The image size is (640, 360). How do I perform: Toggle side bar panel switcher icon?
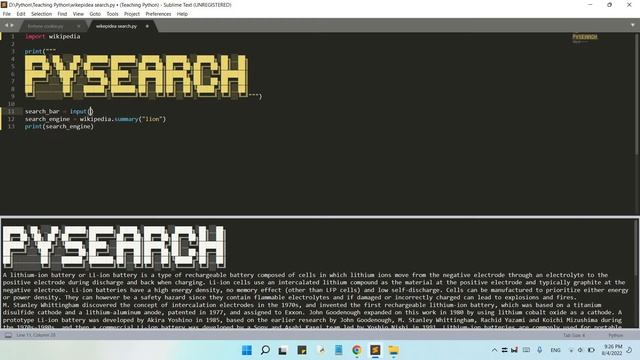tap(8, 335)
